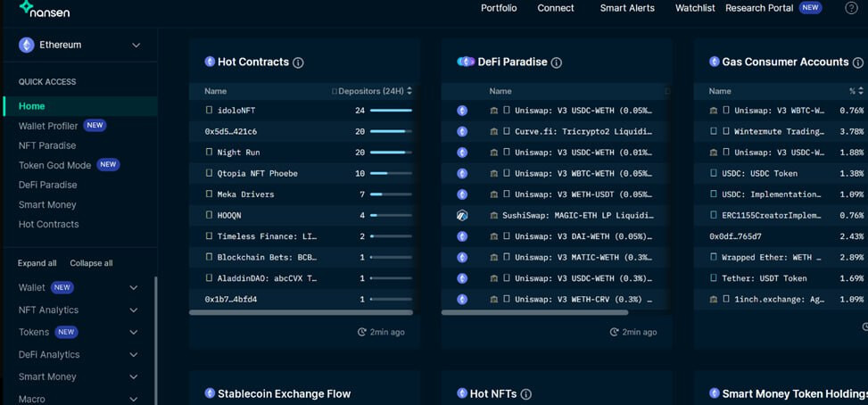
Task: Click the Hot Contracts horizontal scrollbar
Action: tap(301, 313)
